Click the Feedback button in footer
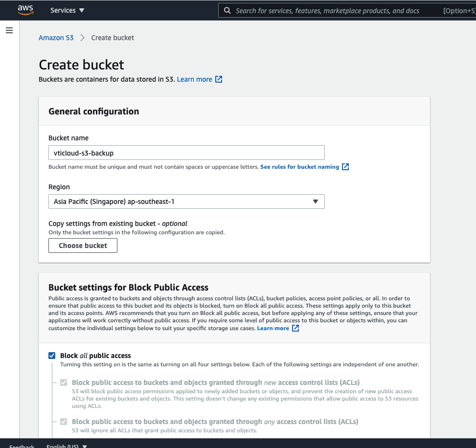Screen dimensions: 476x448 pyautogui.click(x=22, y=446)
